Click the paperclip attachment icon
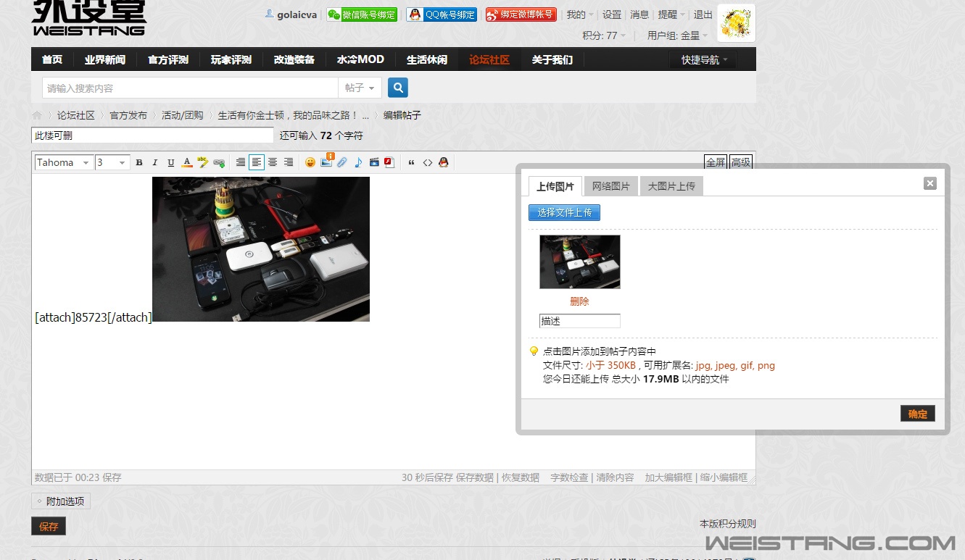The width and height of the screenshot is (965, 560). tap(342, 162)
